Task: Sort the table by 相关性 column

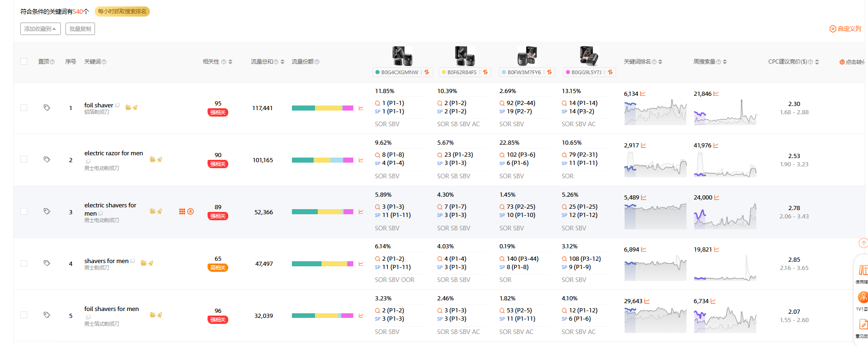Action: click(230, 62)
